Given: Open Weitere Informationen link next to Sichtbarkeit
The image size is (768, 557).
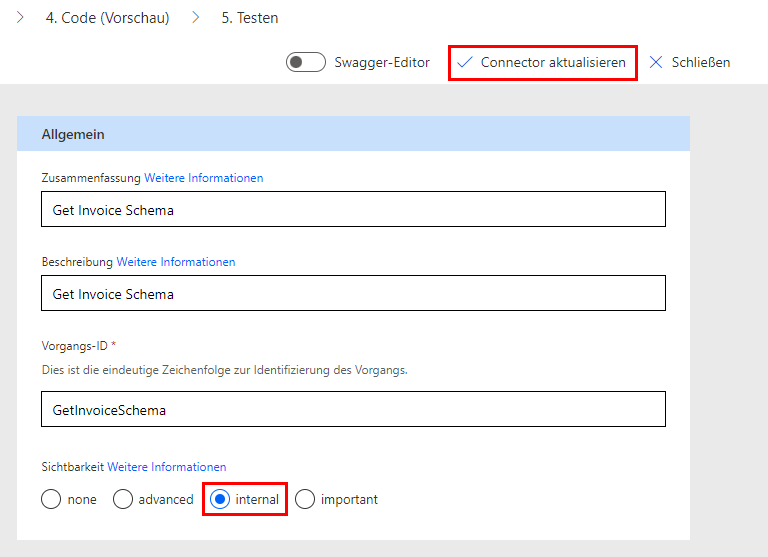Looking at the screenshot, I should pyautogui.click(x=167, y=467).
